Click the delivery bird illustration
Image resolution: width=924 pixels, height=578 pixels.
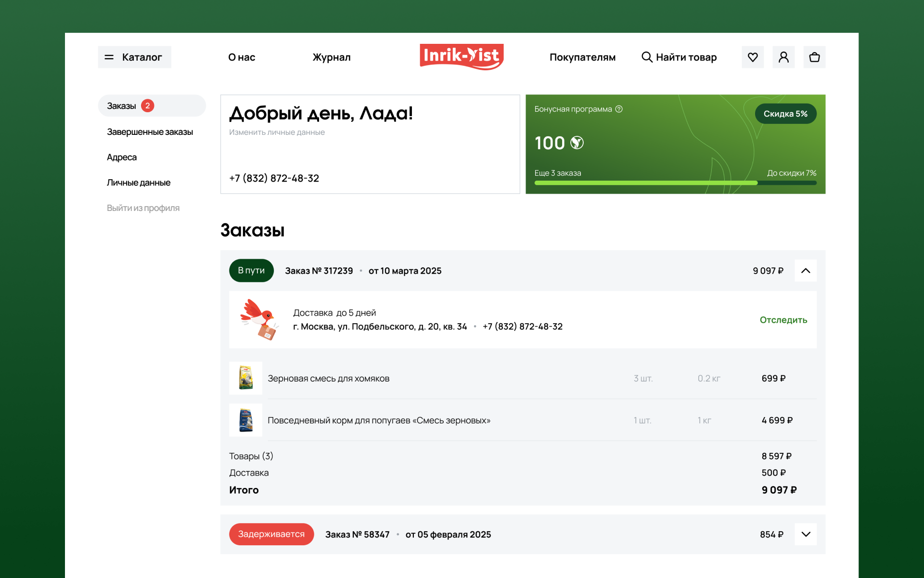(x=259, y=319)
